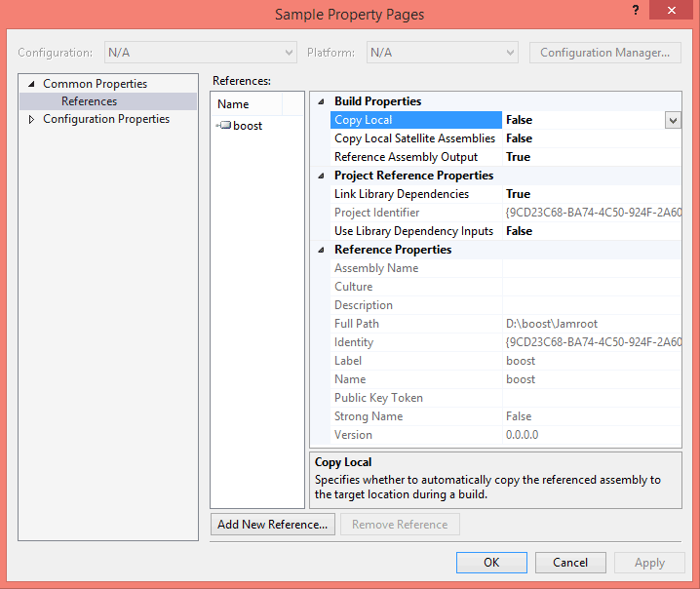The width and height of the screenshot is (700, 589).
Task: Collapse the Reference Properties section
Action: pyautogui.click(x=321, y=250)
